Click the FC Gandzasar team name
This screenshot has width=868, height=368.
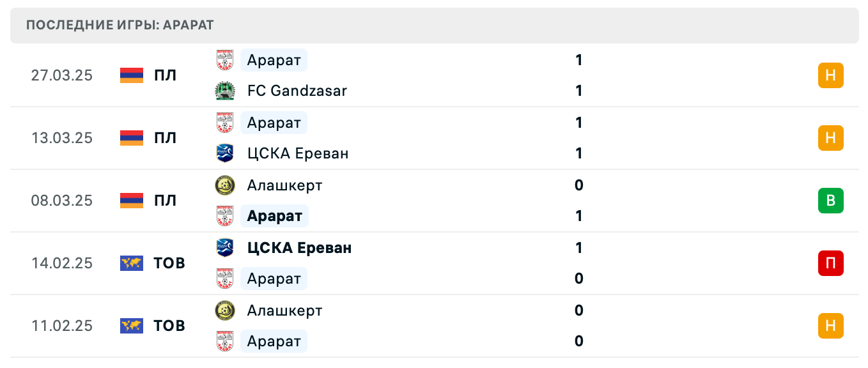pos(297,91)
